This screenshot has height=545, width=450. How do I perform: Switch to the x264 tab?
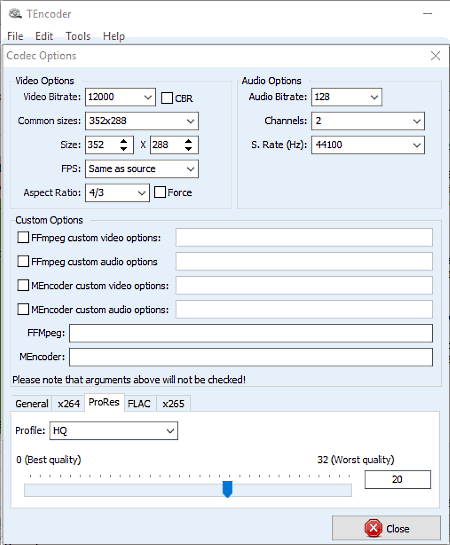click(68, 404)
